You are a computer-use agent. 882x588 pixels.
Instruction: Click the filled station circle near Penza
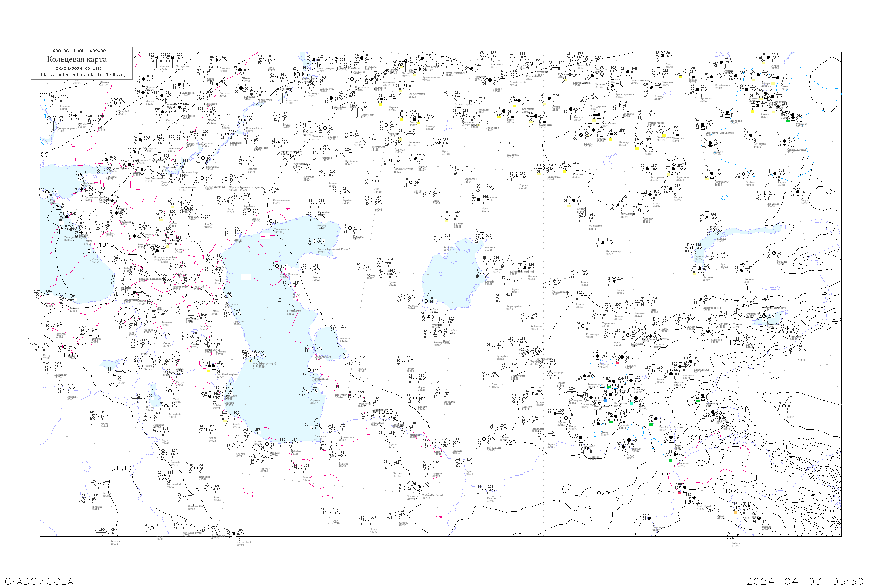[240, 70]
